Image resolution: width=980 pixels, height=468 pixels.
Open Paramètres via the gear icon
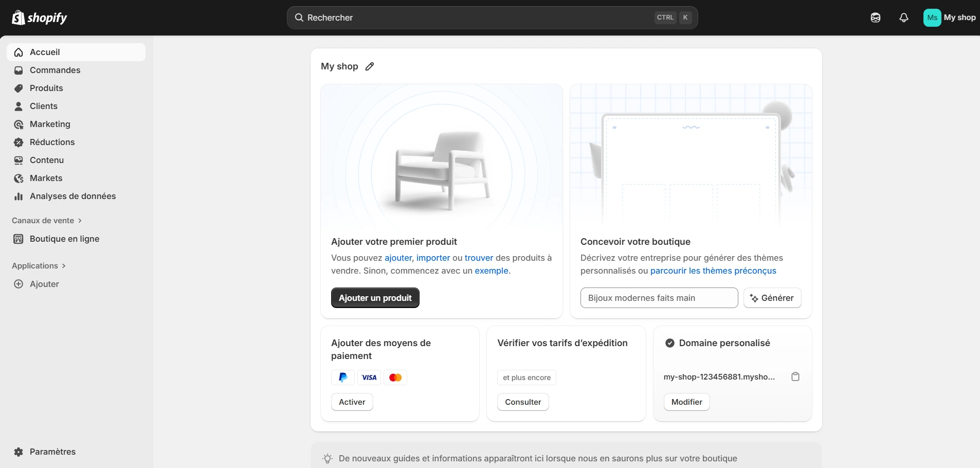pyautogui.click(x=19, y=452)
